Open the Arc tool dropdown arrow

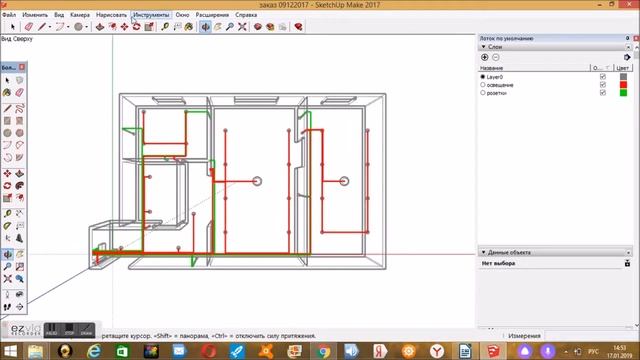point(68,27)
